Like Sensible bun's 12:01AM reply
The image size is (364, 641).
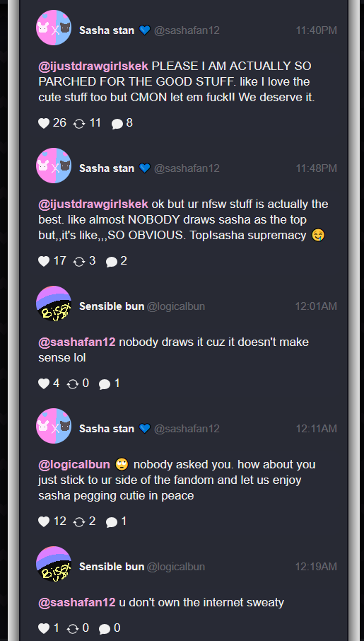(44, 383)
